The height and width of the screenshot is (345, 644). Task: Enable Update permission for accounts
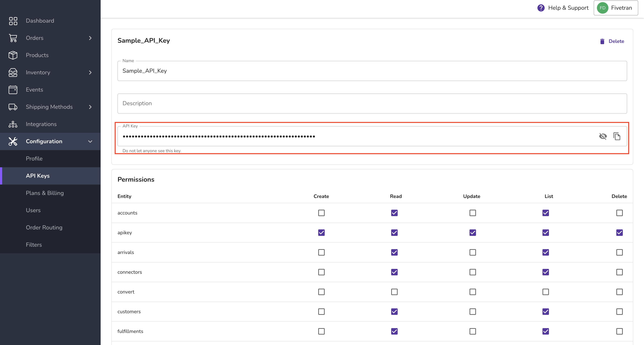[x=473, y=213]
